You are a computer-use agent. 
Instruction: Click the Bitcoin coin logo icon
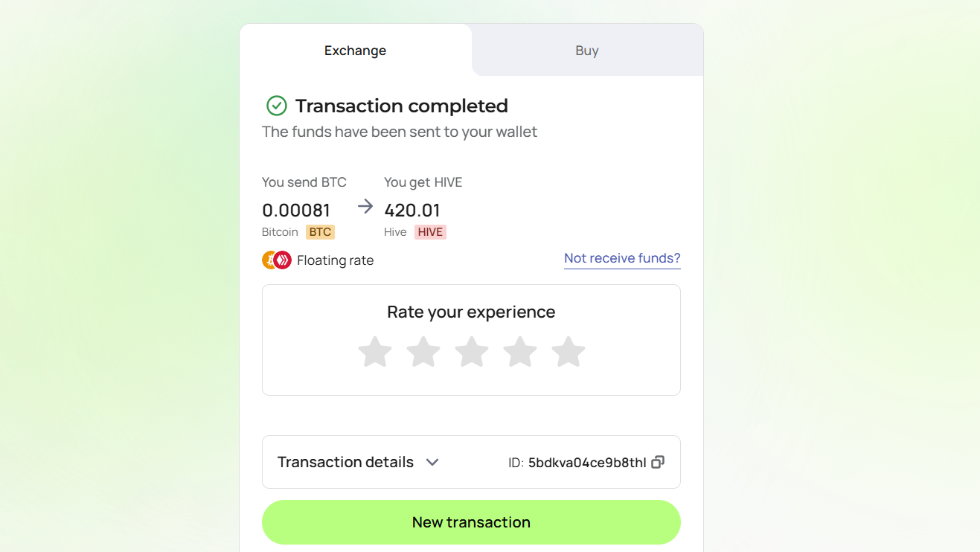269,260
